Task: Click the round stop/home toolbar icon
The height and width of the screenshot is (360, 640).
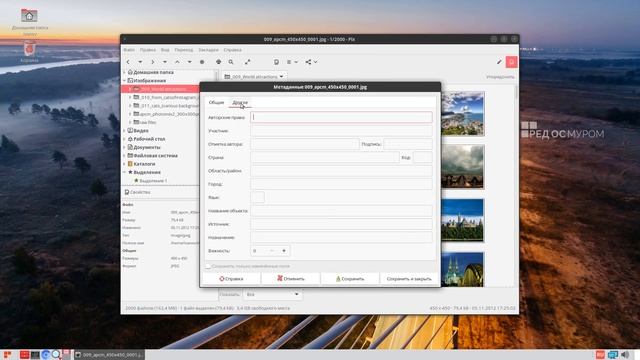Action: [202, 62]
